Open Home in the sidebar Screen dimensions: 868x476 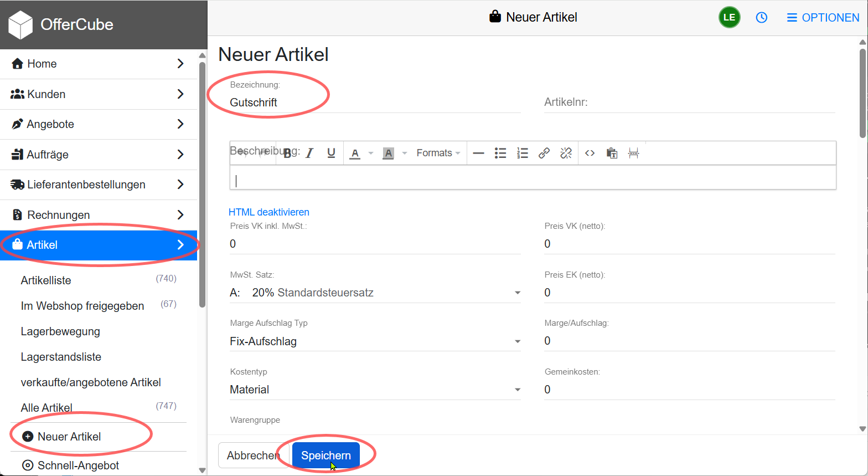[x=99, y=64]
